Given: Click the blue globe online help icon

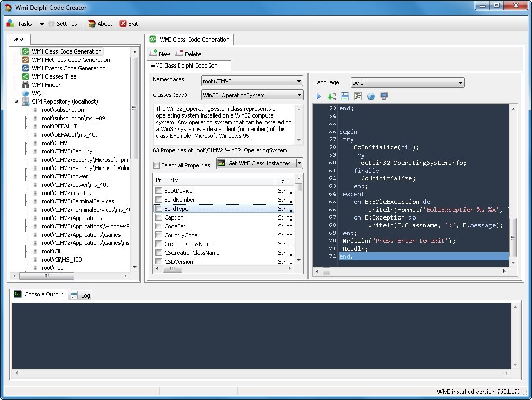Looking at the screenshot, I should tap(371, 96).
